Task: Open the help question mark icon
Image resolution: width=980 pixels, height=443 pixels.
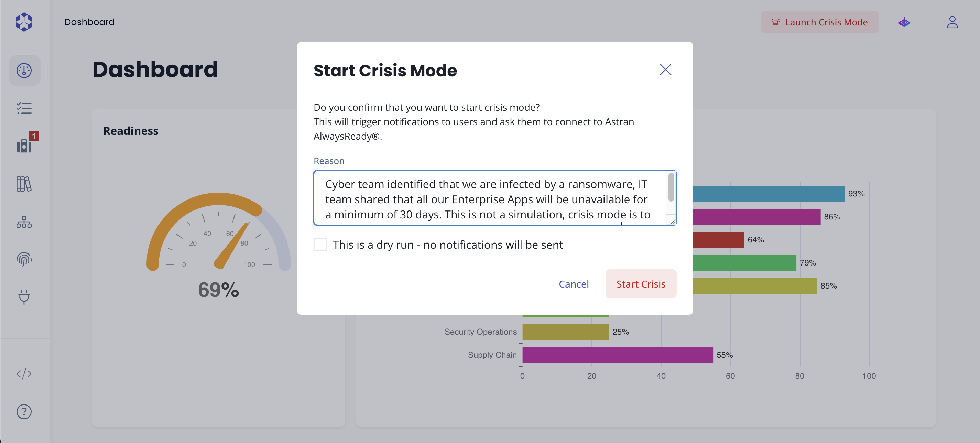Action: click(24, 411)
